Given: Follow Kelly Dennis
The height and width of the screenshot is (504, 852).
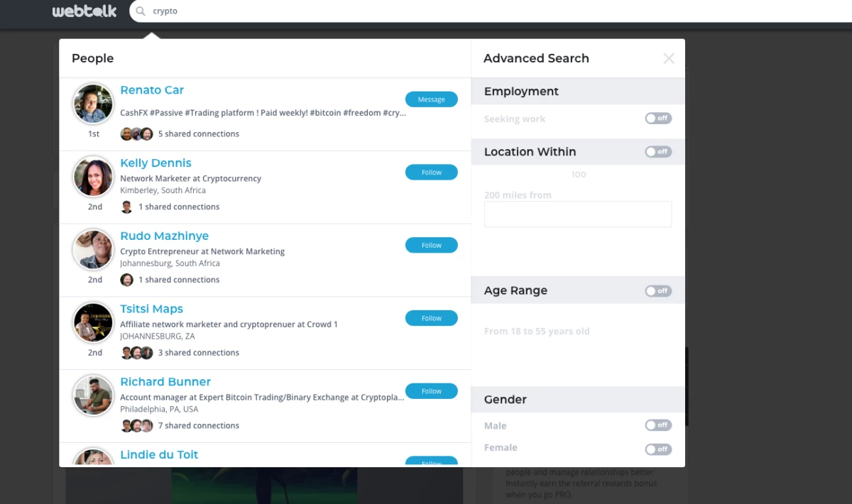Looking at the screenshot, I should pos(431,172).
